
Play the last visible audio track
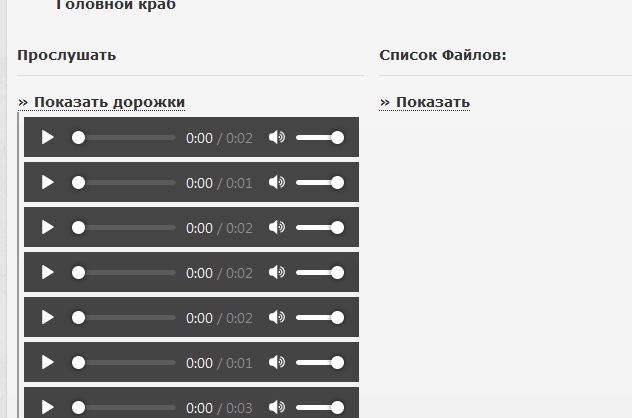click(x=47, y=407)
